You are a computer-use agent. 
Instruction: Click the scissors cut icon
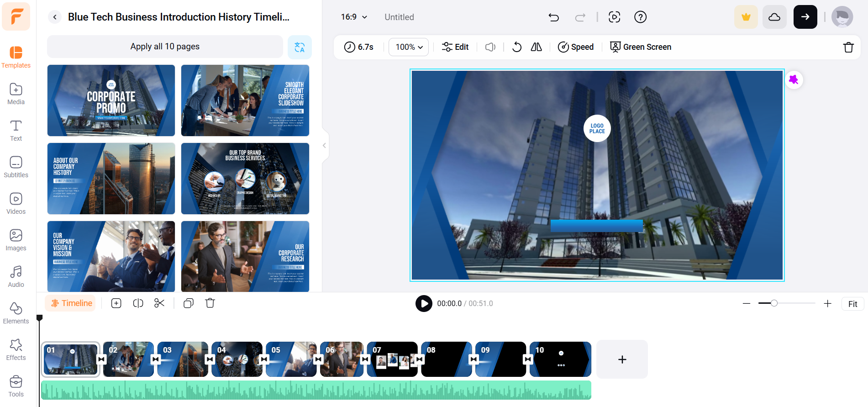tap(159, 303)
